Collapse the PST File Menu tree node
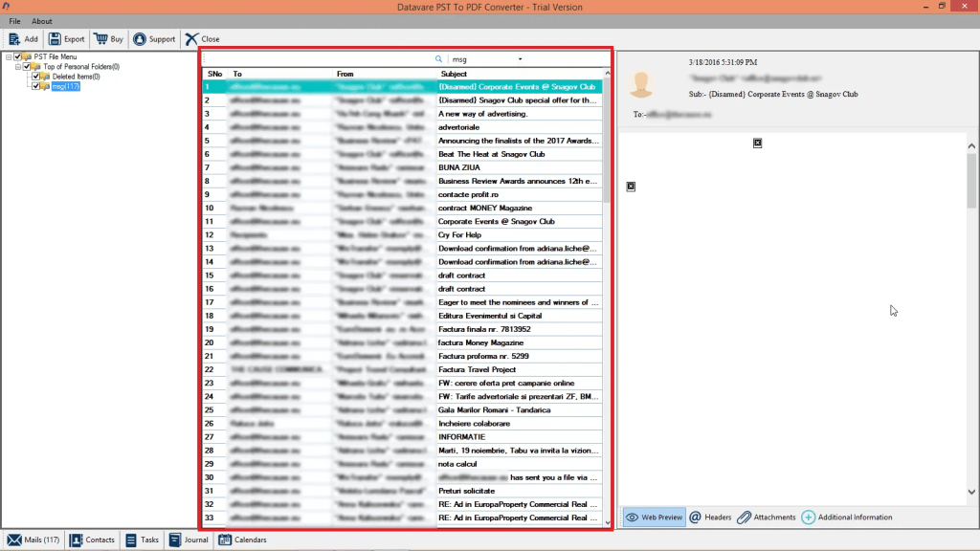 8,57
